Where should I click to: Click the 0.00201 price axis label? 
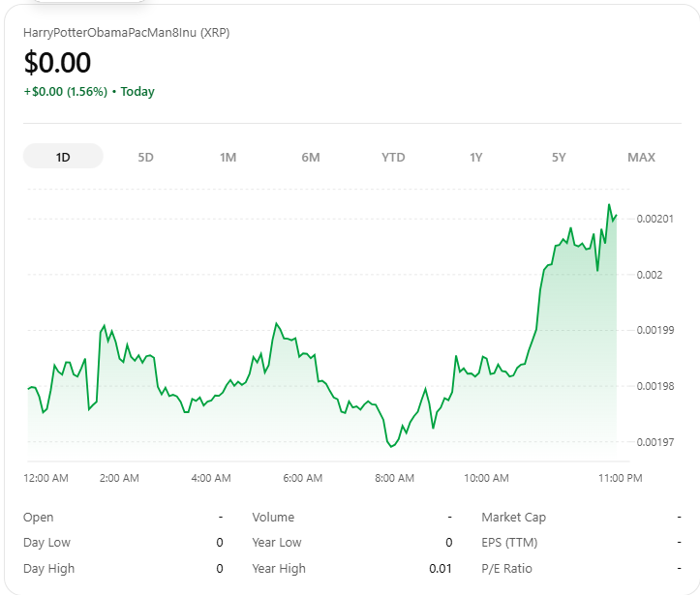tap(654, 220)
